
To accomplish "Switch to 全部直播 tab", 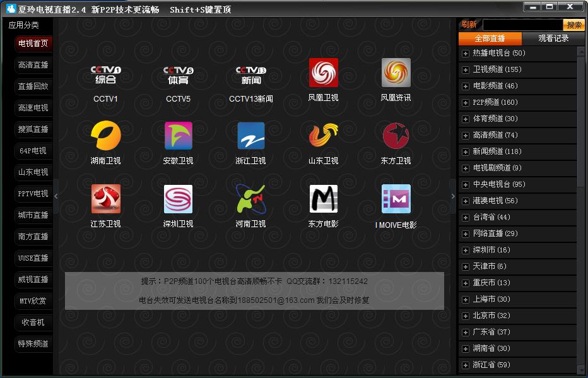I will click(490, 38).
